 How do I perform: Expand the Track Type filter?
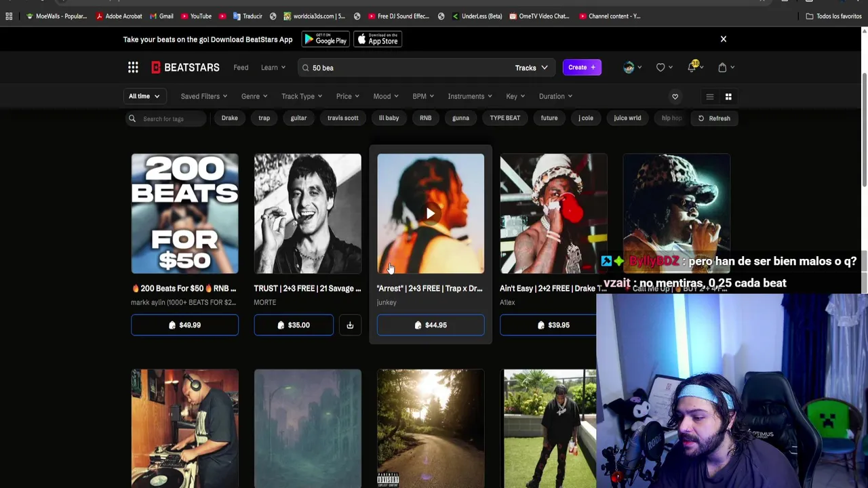301,96
